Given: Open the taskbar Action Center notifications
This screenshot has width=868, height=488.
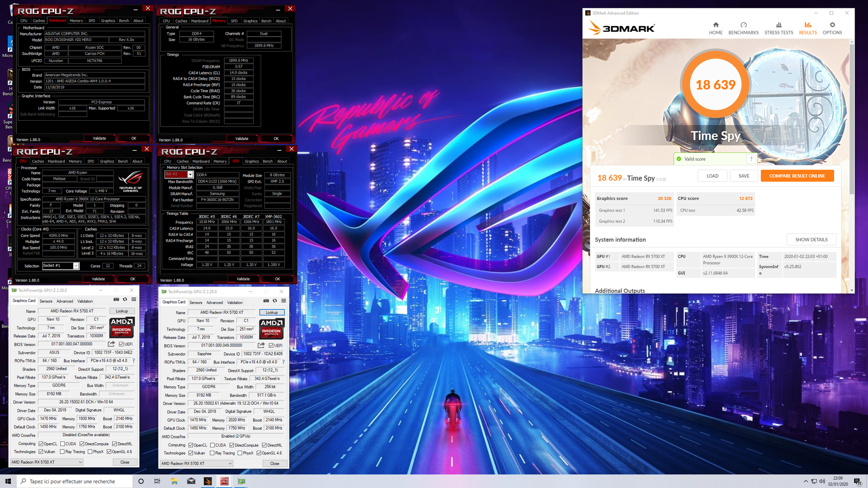Looking at the screenshot, I should point(857,481).
